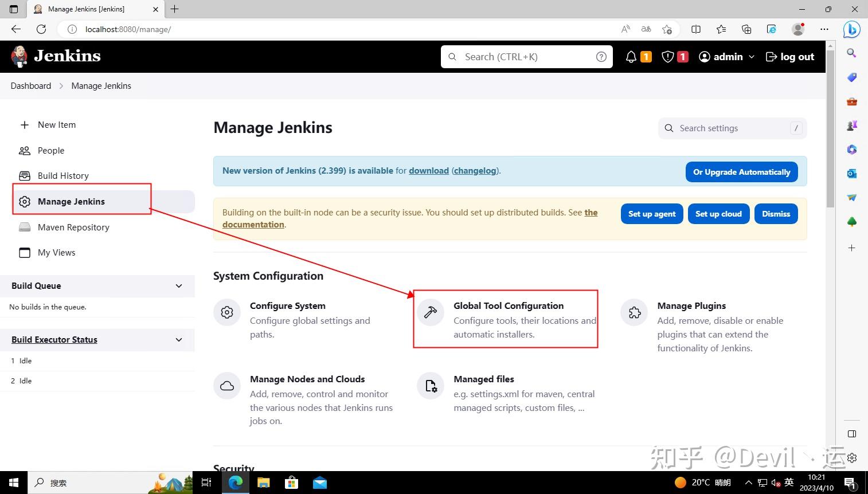The image size is (868, 494).
Task: Focus the Search settings field
Action: click(x=733, y=128)
